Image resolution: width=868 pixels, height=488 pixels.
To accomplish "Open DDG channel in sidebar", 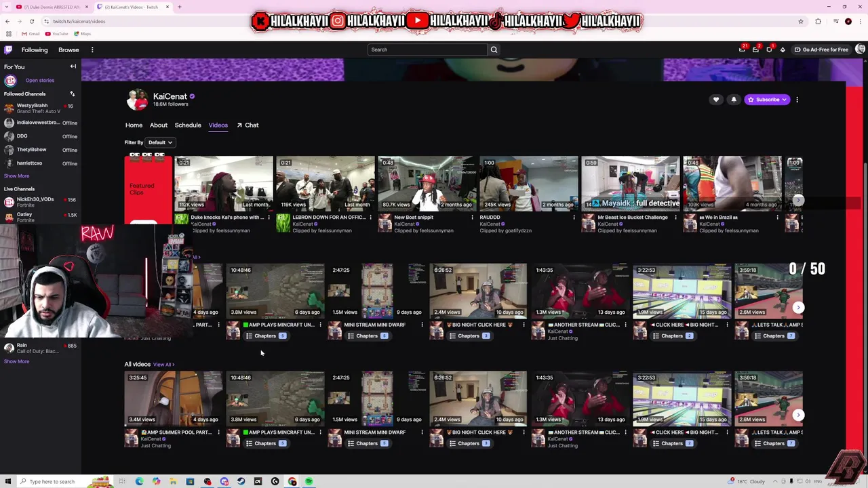I will tap(40, 136).
